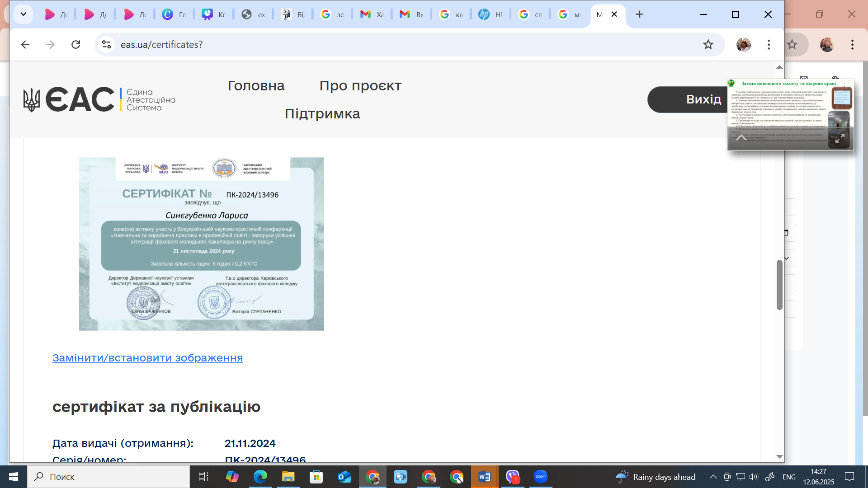
Task: Open Zoom from the taskbar
Action: click(540, 477)
